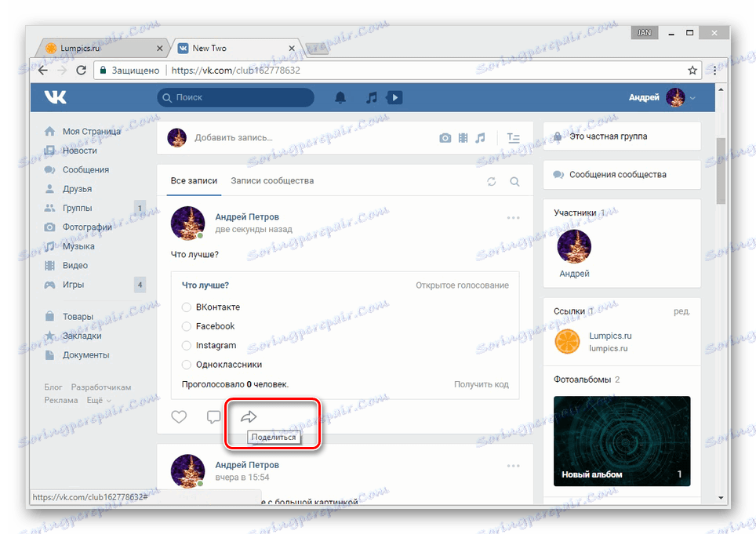Image resolution: width=756 pixels, height=534 pixels.
Task: Like the poll post with heart icon
Action: tap(179, 416)
